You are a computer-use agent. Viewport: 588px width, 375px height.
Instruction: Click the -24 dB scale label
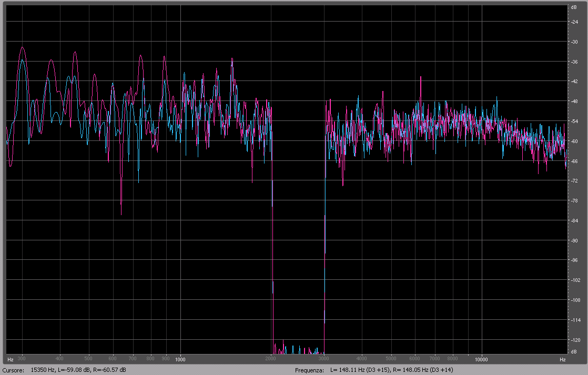574,22
